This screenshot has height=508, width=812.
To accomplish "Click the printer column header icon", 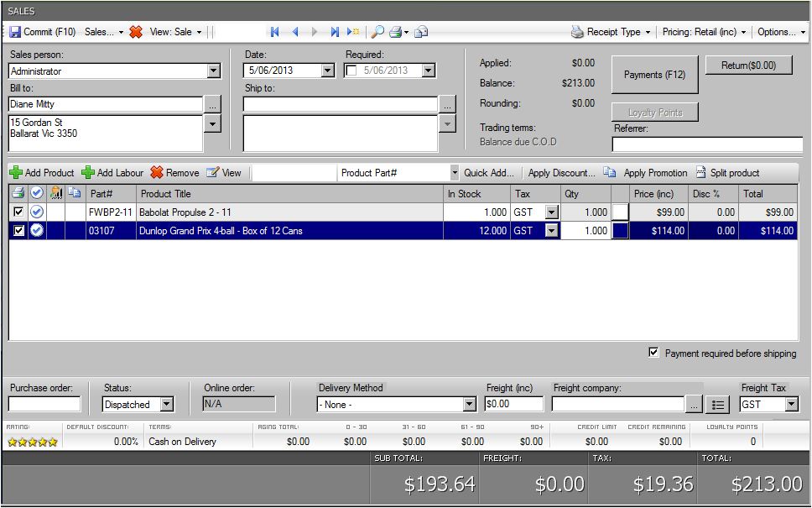I will (x=18, y=193).
